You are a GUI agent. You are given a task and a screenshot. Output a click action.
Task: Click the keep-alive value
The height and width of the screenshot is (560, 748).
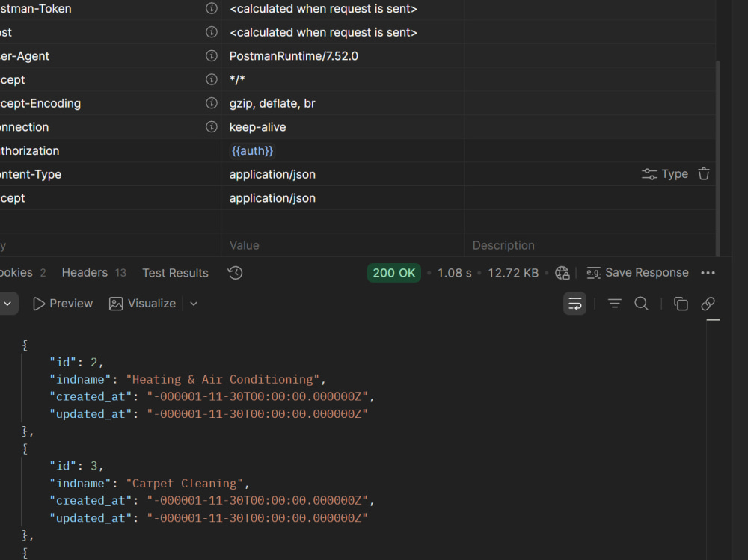pos(257,127)
